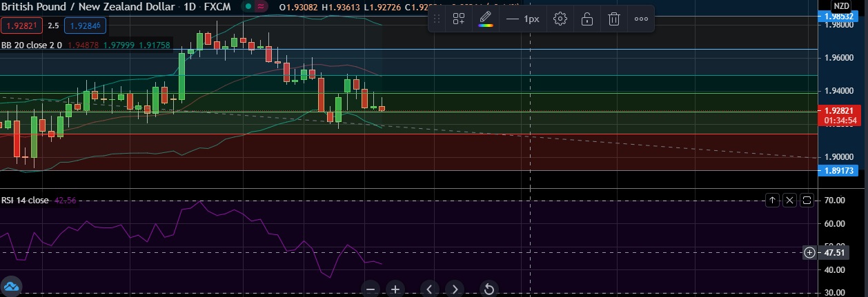This screenshot has height=297, width=868.
Task: Expand more options in drawing toolbar
Action: tap(641, 19)
